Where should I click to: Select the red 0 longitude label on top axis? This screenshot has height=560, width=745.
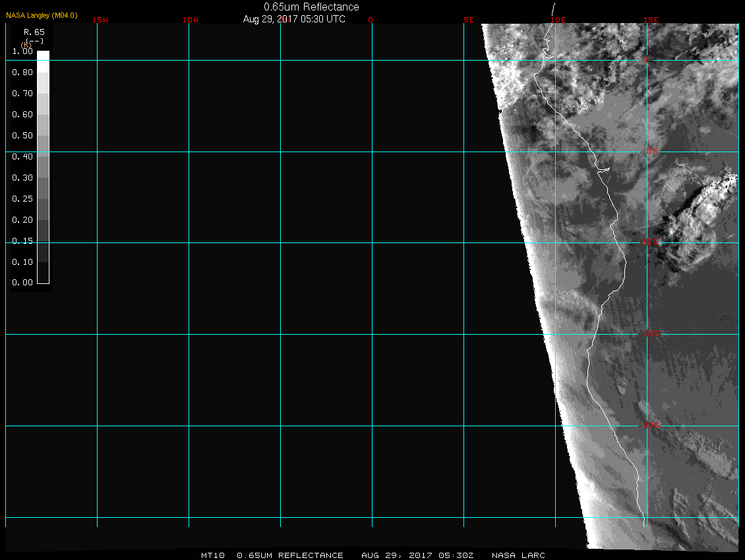pyautogui.click(x=371, y=20)
